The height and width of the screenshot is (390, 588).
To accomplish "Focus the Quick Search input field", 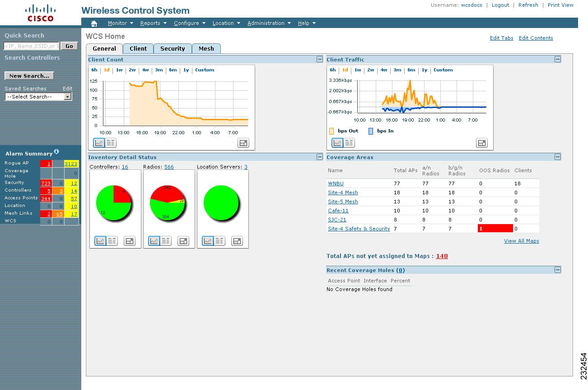I will pyautogui.click(x=31, y=46).
